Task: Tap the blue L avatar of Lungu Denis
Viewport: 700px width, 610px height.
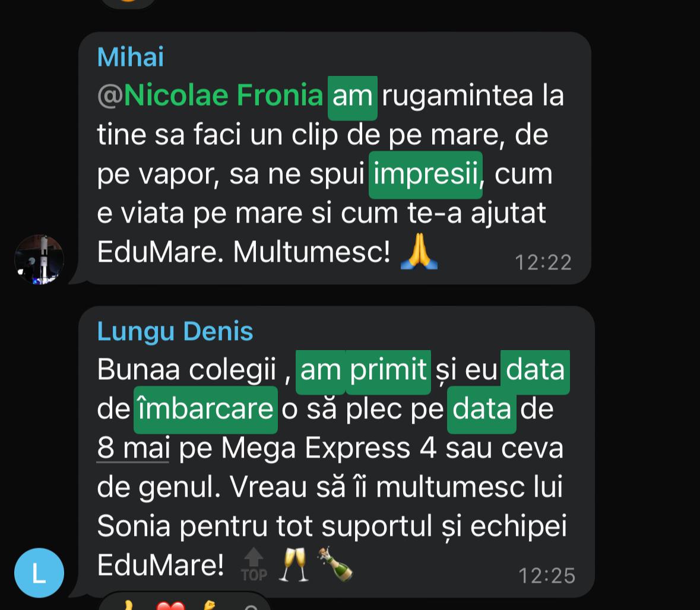Action: coord(39,573)
